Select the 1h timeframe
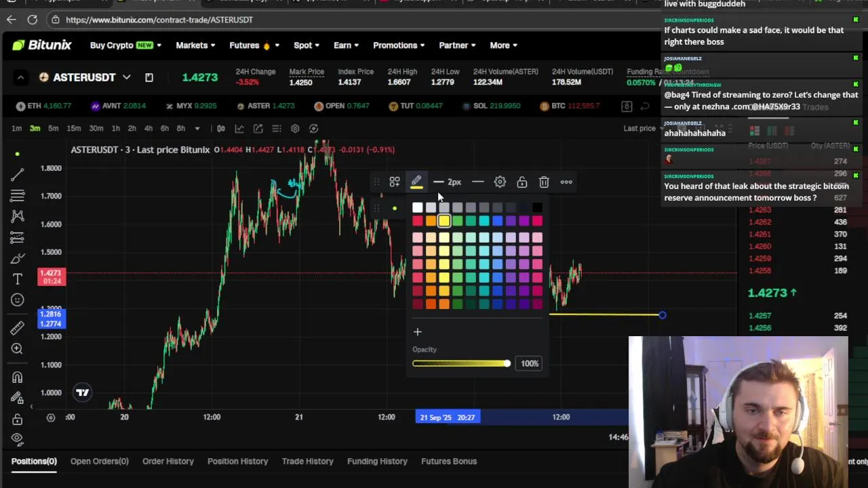The height and width of the screenshot is (488, 868). pyautogui.click(x=115, y=128)
